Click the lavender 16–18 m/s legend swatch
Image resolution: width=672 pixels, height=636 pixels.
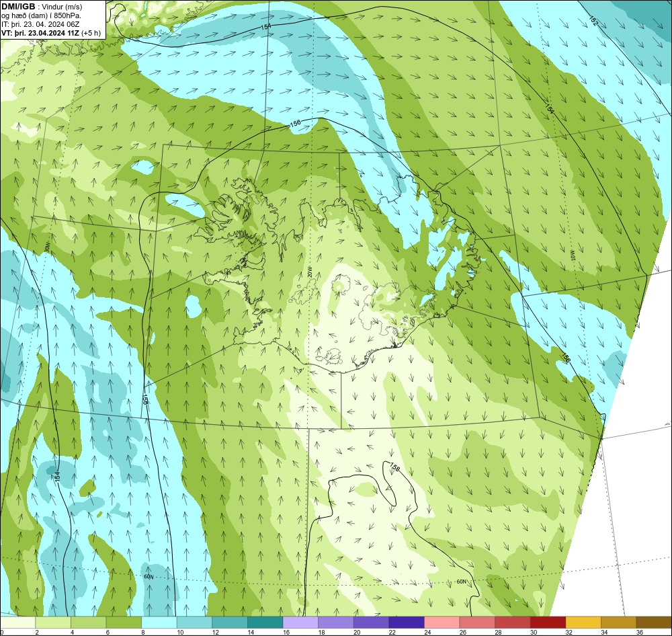pyautogui.click(x=301, y=623)
